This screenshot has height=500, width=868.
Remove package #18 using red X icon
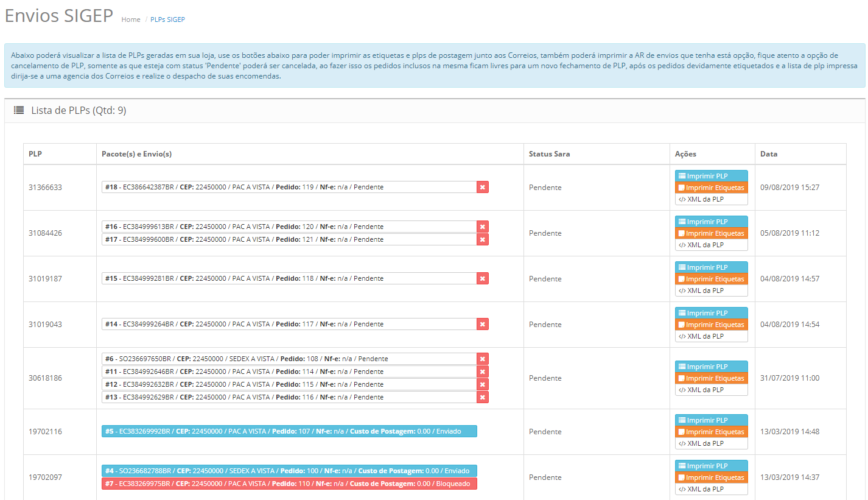pos(482,188)
